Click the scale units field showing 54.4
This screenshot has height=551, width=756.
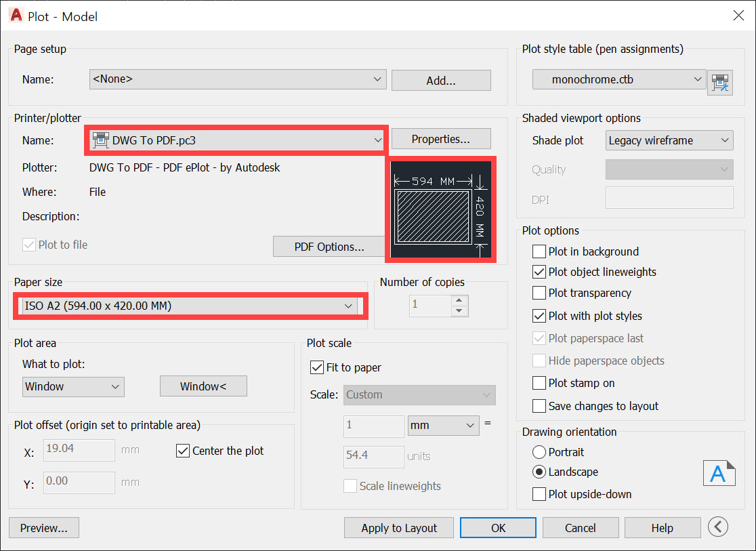tap(374, 456)
